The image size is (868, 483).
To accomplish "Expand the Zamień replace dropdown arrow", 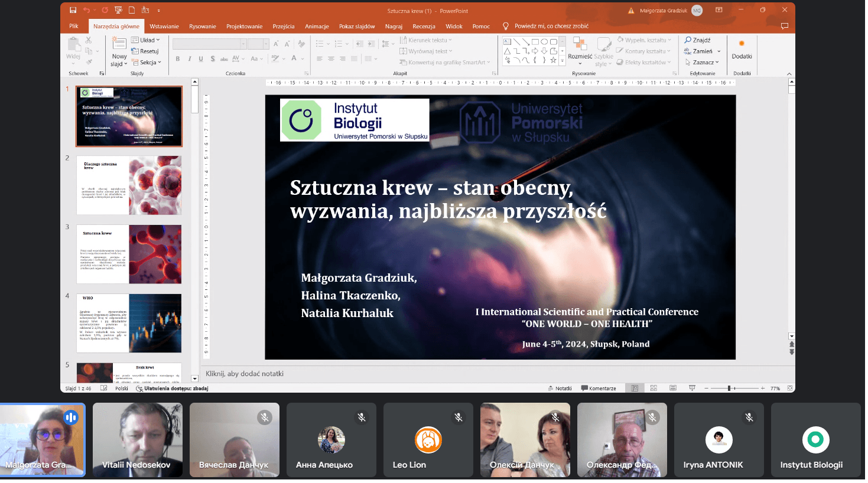I will click(x=719, y=51).
